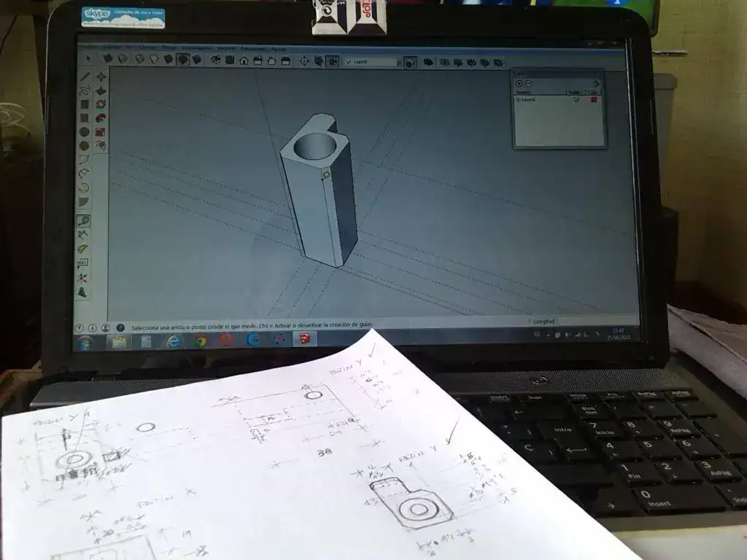Open Google Chrome from the taskbar
747x560 pixels.
199,341
